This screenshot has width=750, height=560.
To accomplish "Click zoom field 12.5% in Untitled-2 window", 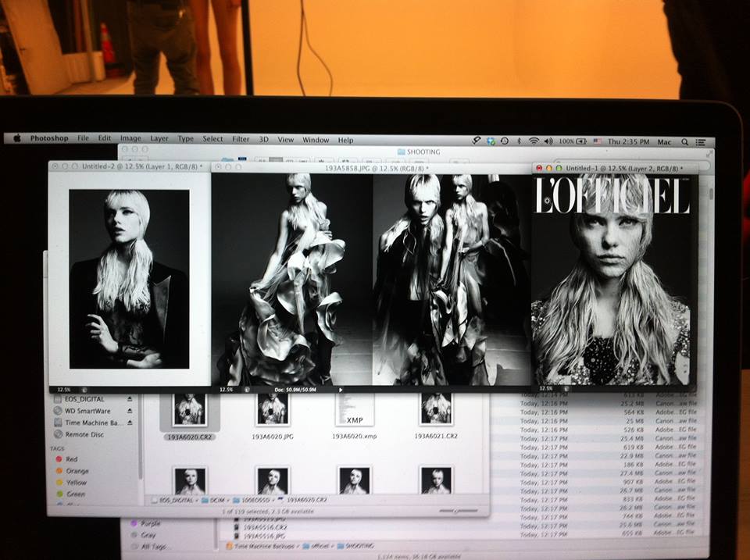I will coord(63,390).
